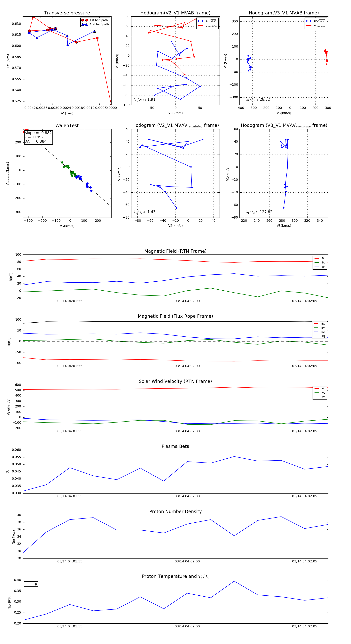Click the 'Hodogram(V2_V1 MVAB frame)' title
The image size is (351, 644).
coord(175,13)
